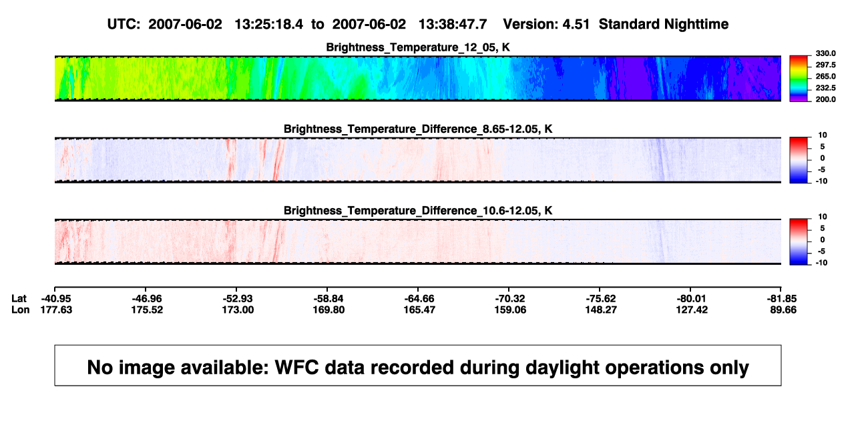Click the 'Brightness_Temperature_Difference_10.6-12.05, K' title

[418, 211]
